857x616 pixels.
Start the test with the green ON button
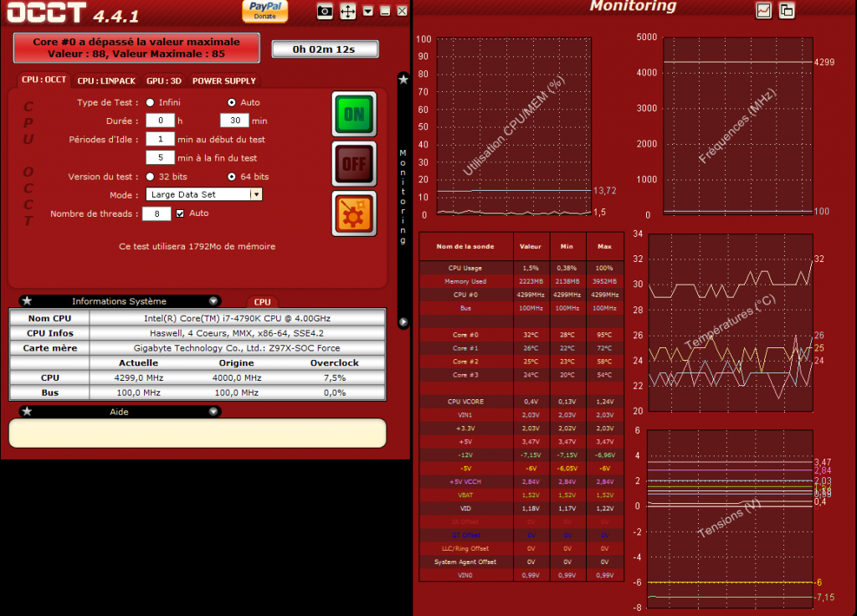(354, 114)
